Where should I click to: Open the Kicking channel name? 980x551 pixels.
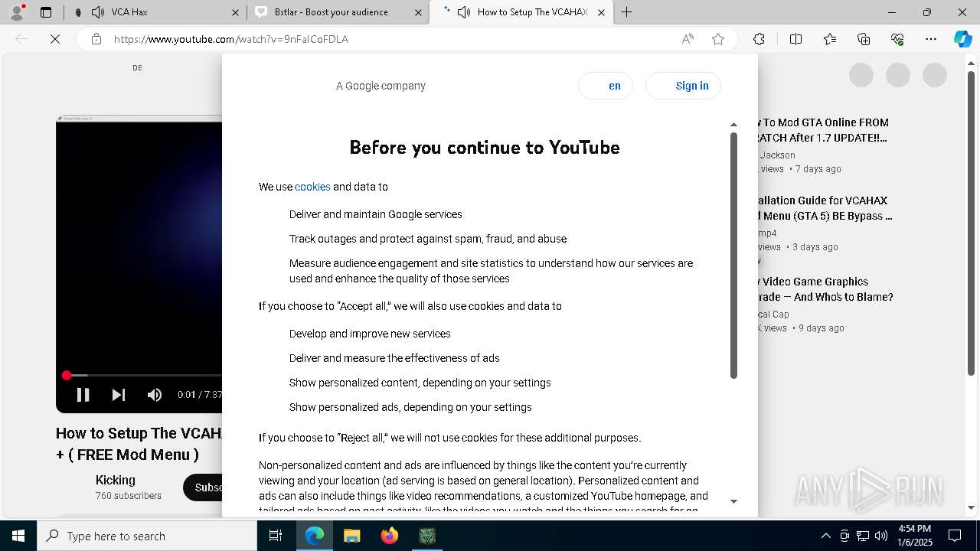pos(116,480)
